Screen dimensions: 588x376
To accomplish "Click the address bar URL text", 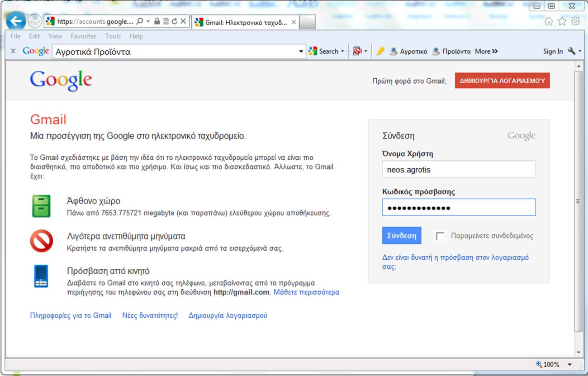I will [x=95, y=21].
